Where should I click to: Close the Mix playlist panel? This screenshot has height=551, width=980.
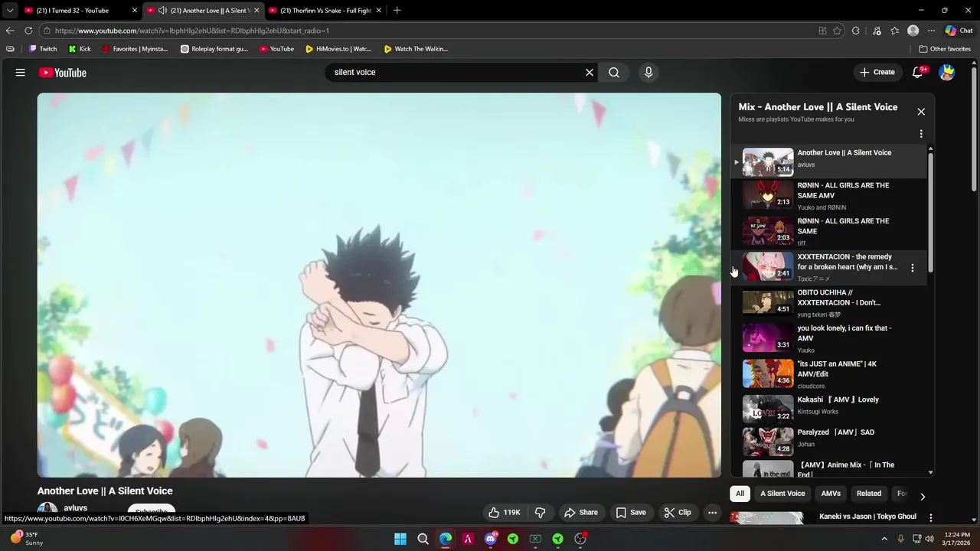tap(921, 112)
